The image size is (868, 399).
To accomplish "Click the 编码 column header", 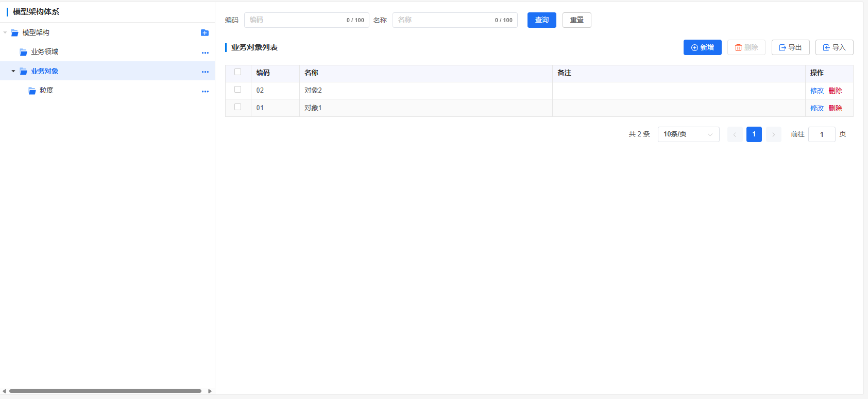I will [x=275, y=73].
